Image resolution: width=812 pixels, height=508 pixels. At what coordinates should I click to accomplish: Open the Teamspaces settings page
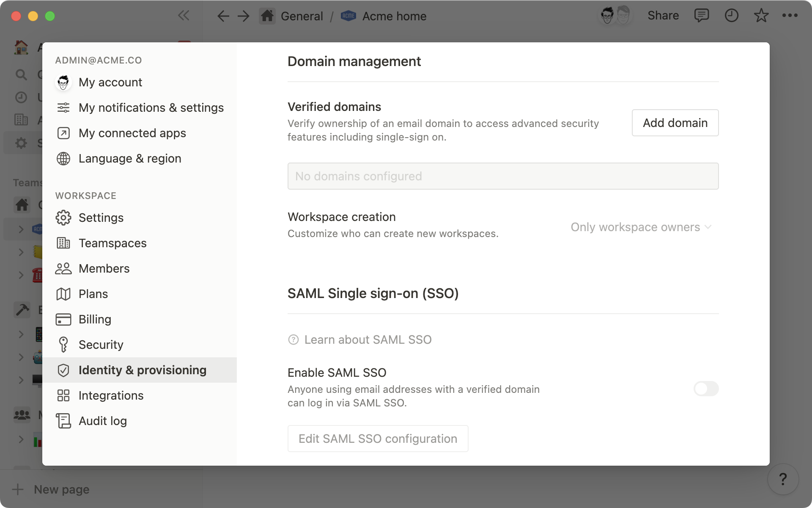(112, 243)
